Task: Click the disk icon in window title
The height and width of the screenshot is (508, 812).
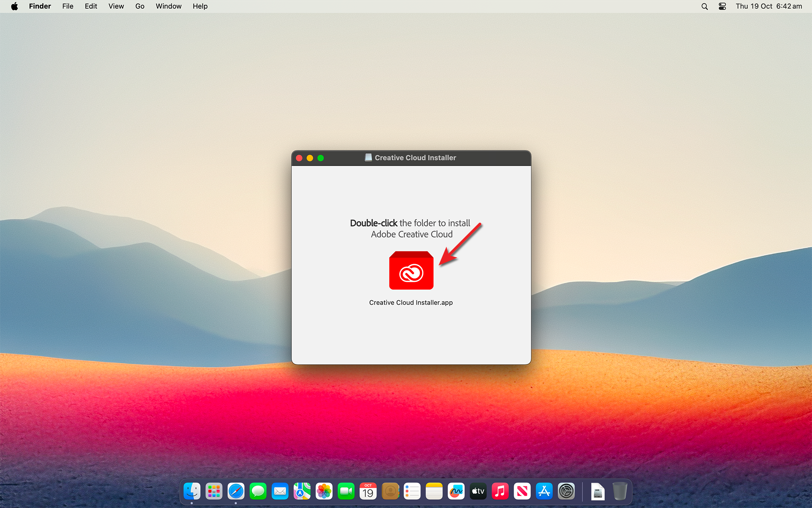Action: click(368, 157)
